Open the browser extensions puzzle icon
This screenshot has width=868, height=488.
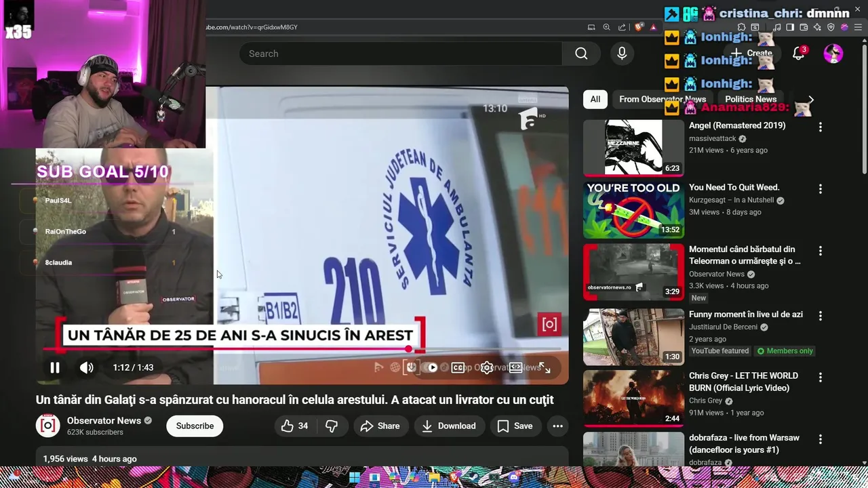(x=741, y=27)
